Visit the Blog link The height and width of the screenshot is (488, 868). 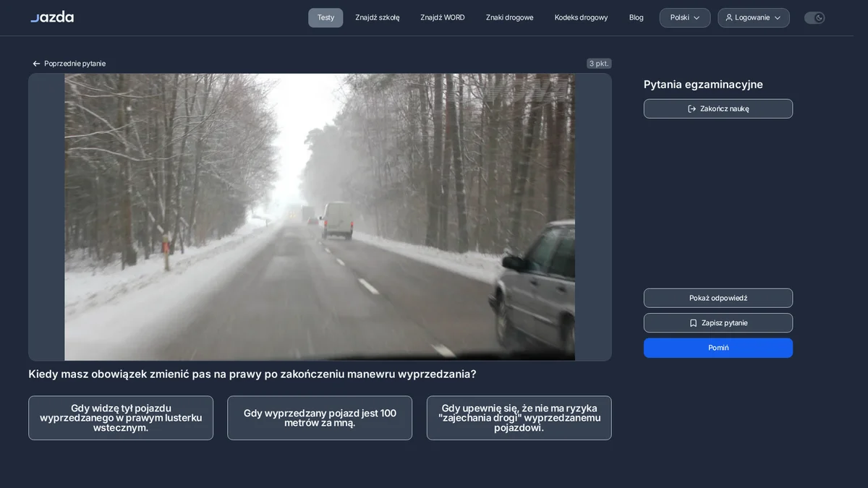click(x=637, y=17)
